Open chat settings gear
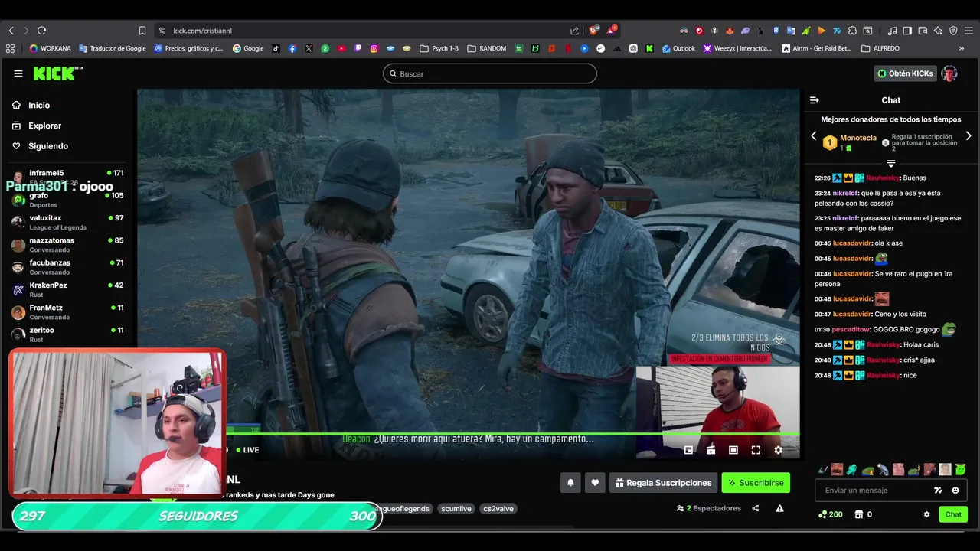Screen dimensions: 980x551 [926, 514]
